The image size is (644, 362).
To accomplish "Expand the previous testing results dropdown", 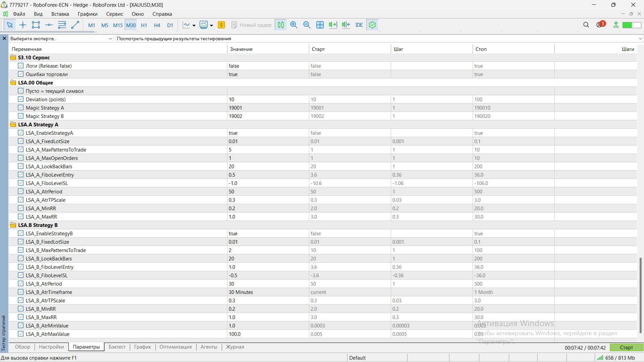I will pos(640,39).
